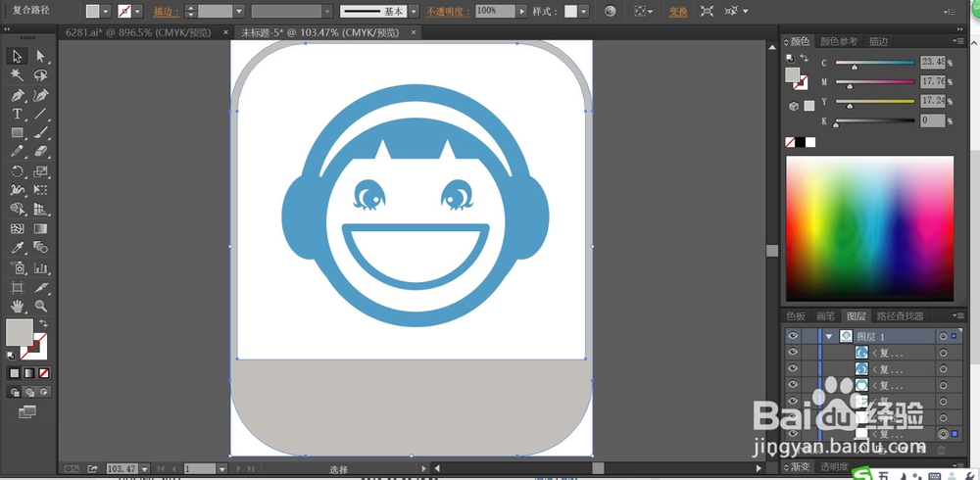Switch to the 描边 panel tab
The width and height of the screenshot is (980, 480).
tap(878, 41)
